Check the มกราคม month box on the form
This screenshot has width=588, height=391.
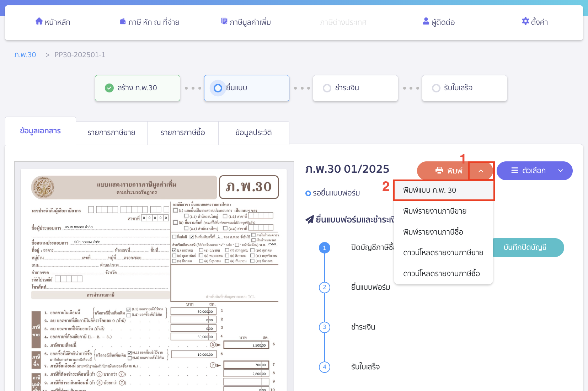click(x=175, y=250)
